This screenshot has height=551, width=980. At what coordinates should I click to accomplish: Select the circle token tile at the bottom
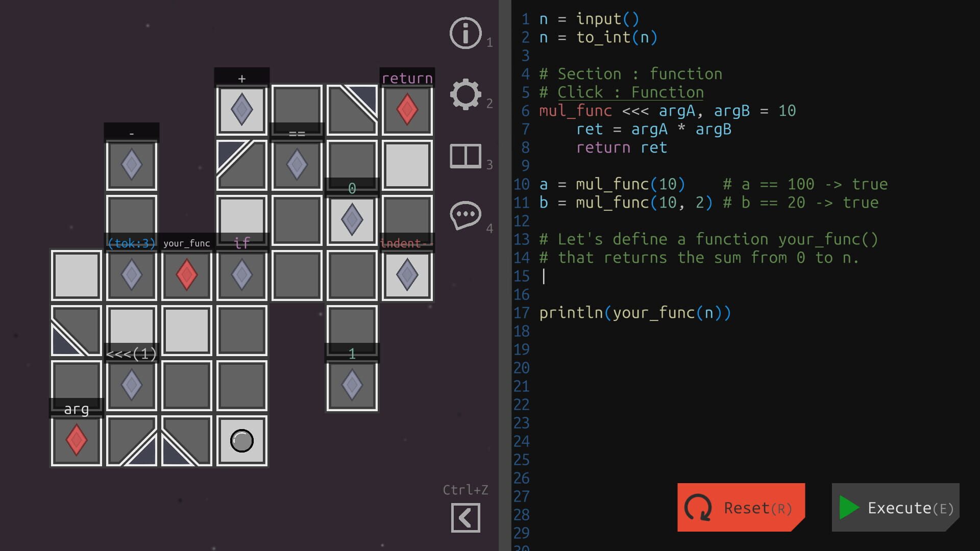(241, 440)
